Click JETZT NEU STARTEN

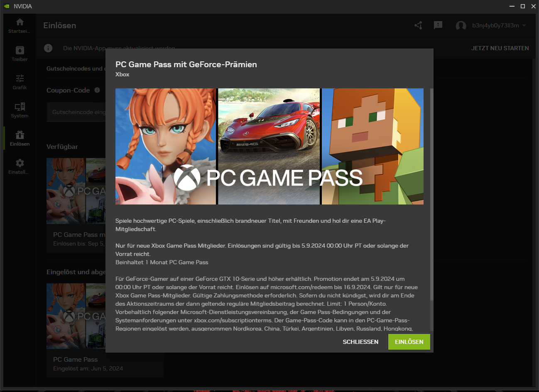(500, 48)
